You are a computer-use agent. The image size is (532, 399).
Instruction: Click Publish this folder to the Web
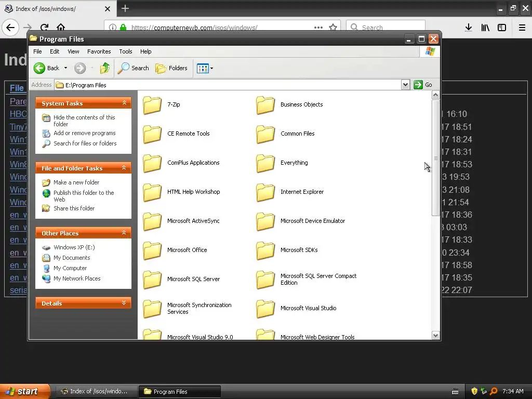tap(84, 196)
